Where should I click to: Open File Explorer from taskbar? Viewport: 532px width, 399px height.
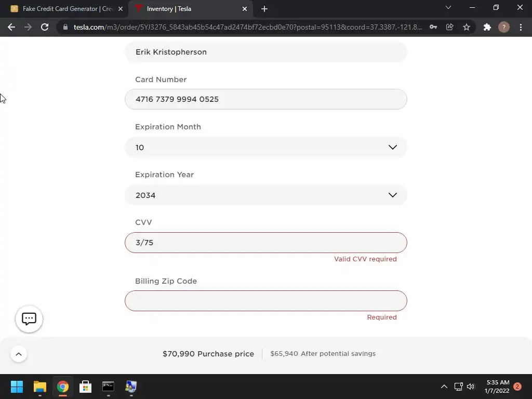pos(39,387)
